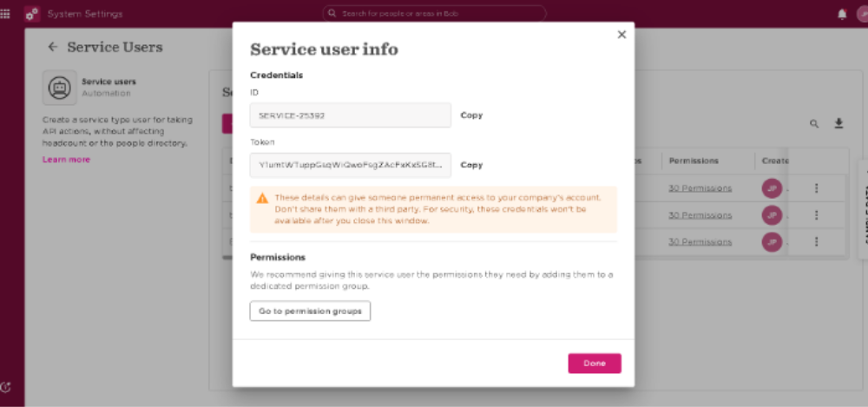Click the table search magnifier icon
The width and height of the screenshot is (868, 407).
tap(814, 123)
